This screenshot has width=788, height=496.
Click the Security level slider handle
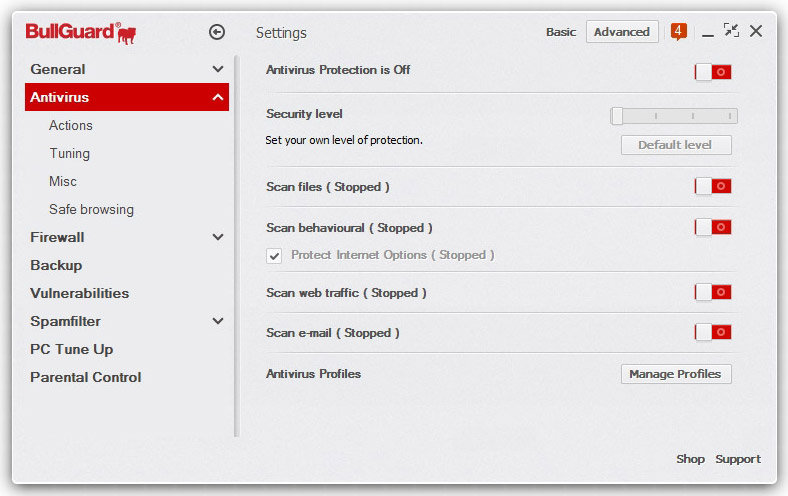tap(617, 116)
